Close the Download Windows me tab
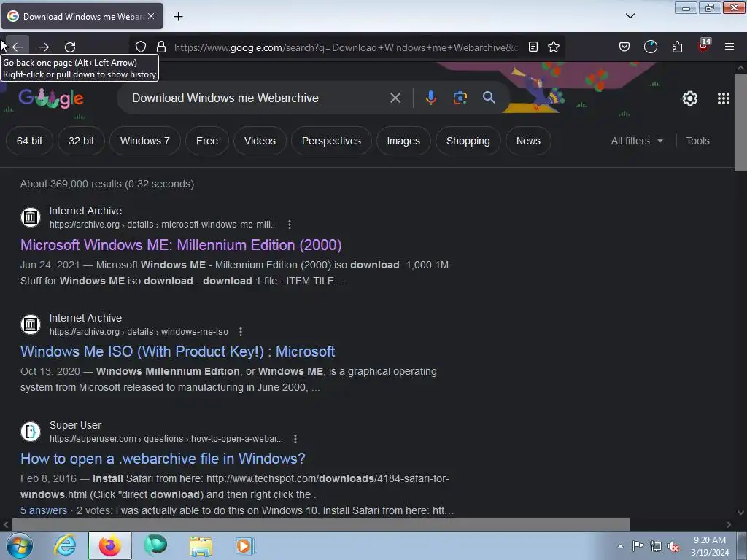The image size is (747, 560). pyautogui.click(x=151, y=16)
